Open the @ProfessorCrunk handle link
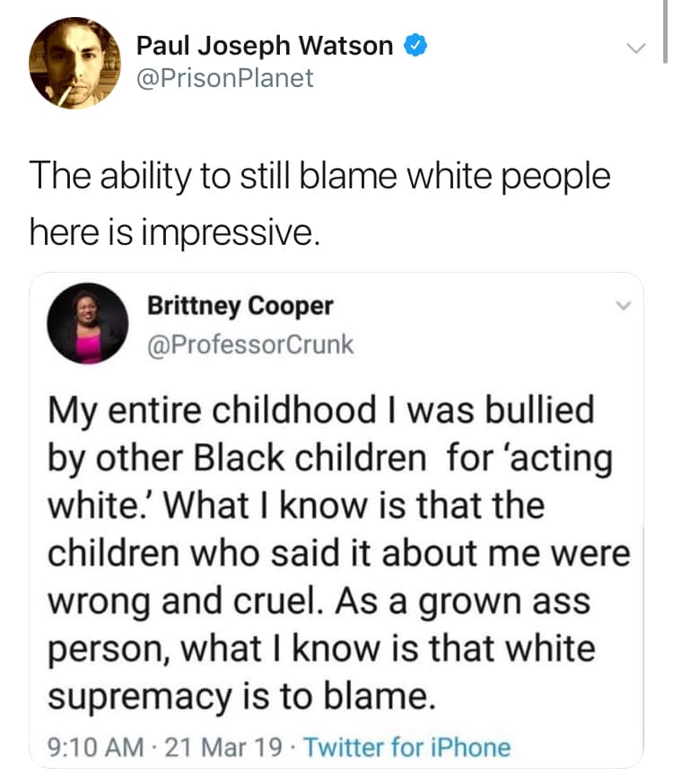Viewport: 673px width, 784px height. tap(250, 344)
